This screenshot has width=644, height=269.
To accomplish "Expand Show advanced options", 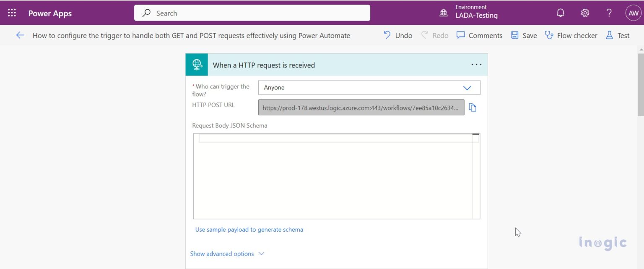I will (x=221, y=253).
